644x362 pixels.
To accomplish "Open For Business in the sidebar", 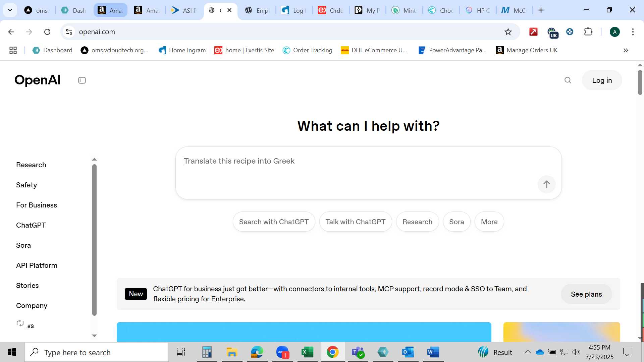I will (37, 205).
